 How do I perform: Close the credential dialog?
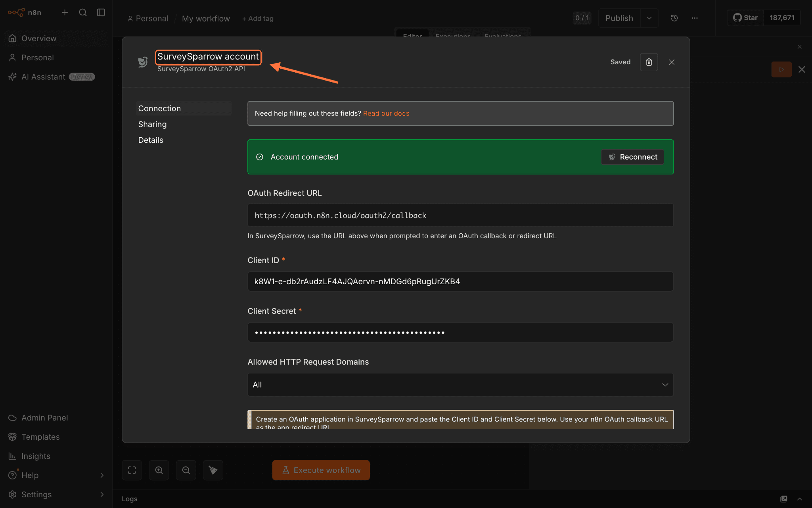[x=672, y=62]
